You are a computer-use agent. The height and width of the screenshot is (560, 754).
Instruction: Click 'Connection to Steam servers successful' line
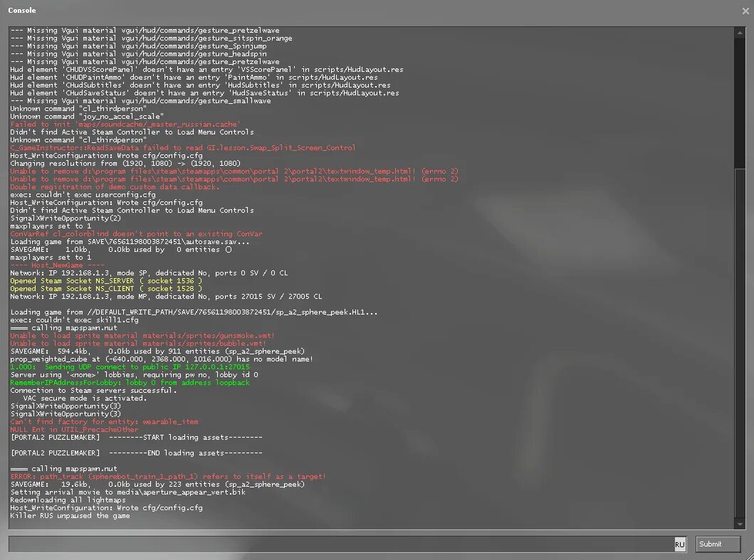(x=93, y=391)
